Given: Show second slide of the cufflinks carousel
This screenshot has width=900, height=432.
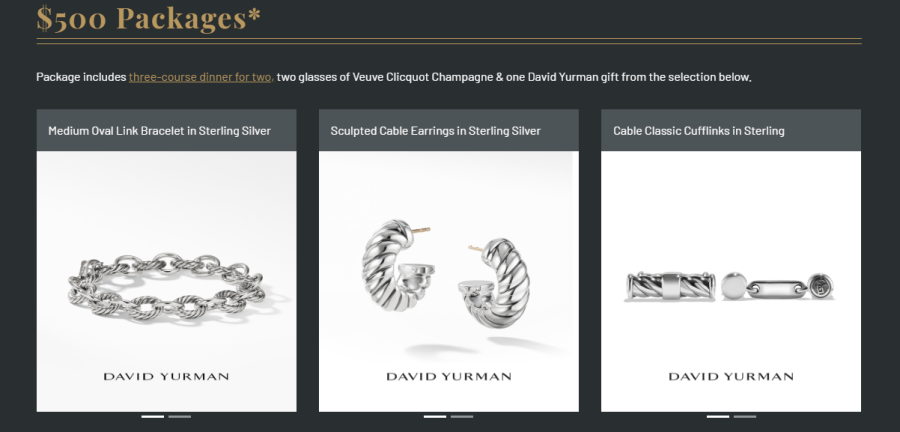Looking at the screenshot, I should click(744, 417).
